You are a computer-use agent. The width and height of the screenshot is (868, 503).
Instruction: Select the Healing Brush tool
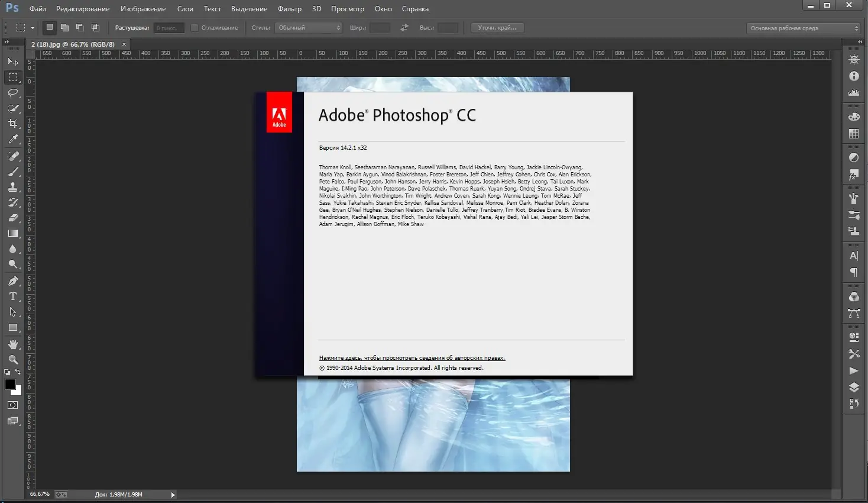coord(13,156)
